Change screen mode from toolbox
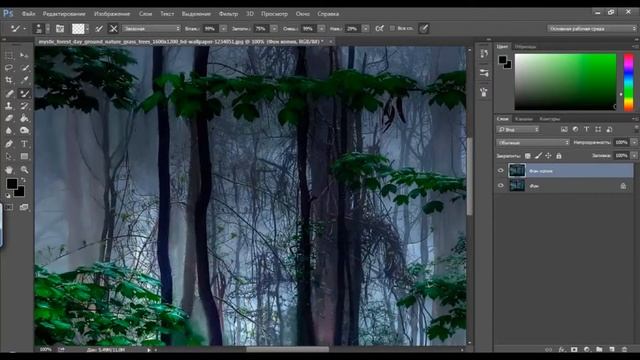 [x=24, y=207]
